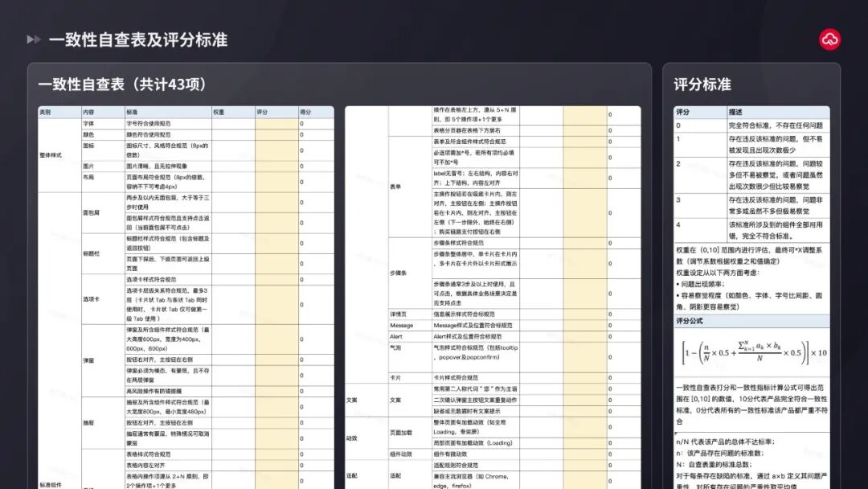Image resolution: width=868 pixels, height=489 pixels.
Task: Click the cell 二次确认弹窗主按钮文案重复动作
Action: pyautogui.click(x=476, y=400)
